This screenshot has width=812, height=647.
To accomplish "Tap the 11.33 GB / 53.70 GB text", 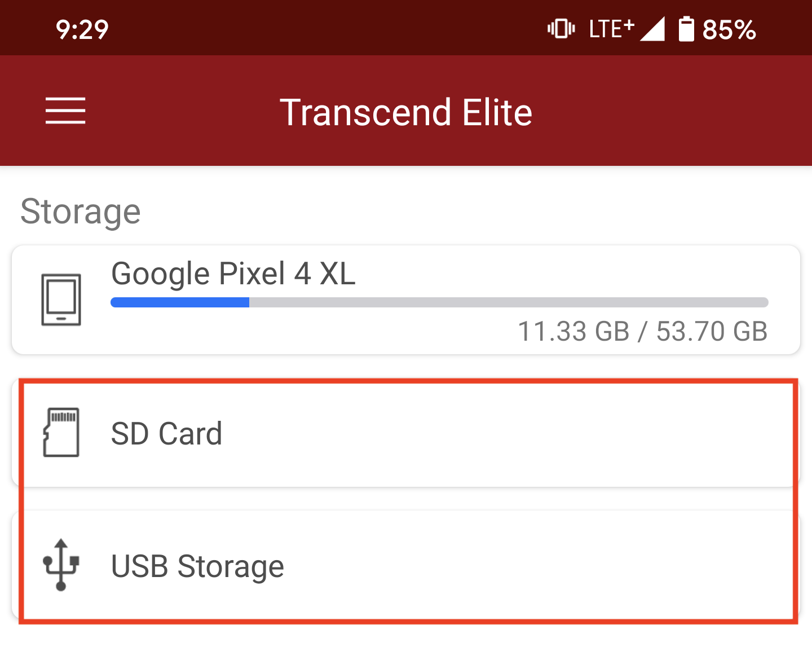I will [x=643, y=331].
